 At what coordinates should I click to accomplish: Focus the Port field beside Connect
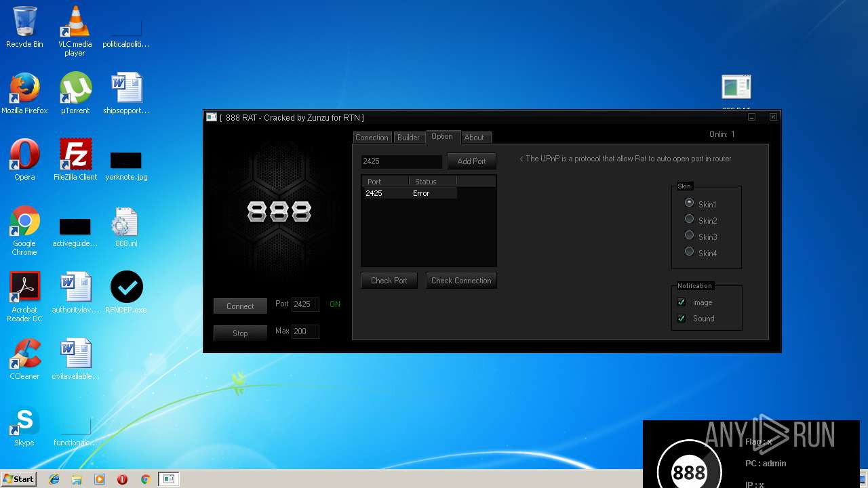point(305,304)
